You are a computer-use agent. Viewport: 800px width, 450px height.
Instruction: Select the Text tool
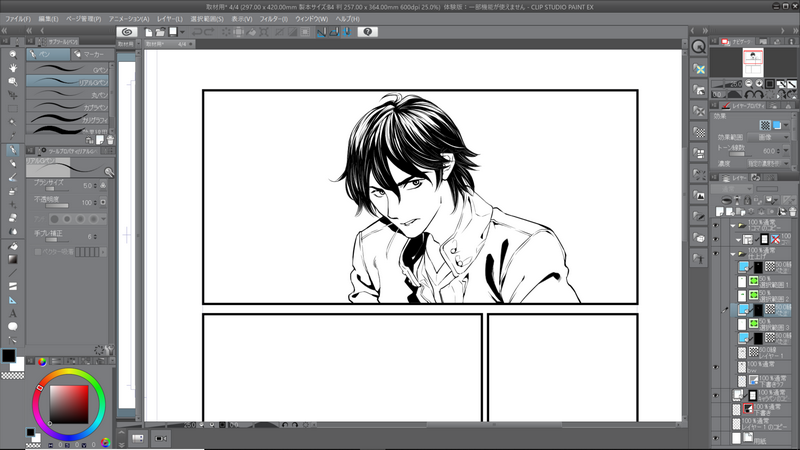[13, 314]
